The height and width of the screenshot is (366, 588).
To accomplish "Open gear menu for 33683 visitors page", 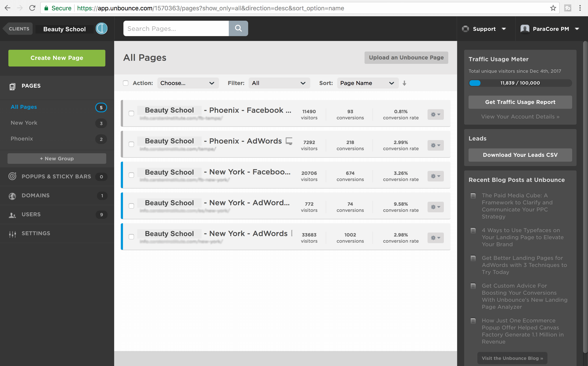I will [435, 238].
